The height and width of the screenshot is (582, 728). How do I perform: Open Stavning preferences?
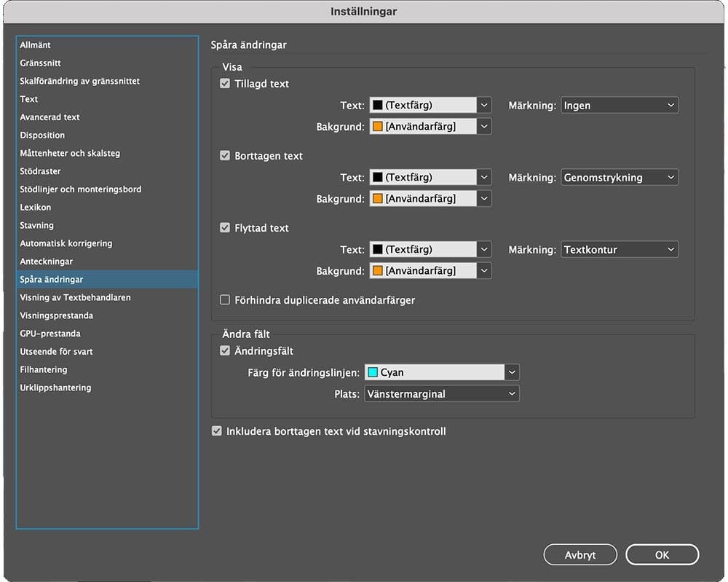(107, 225)
